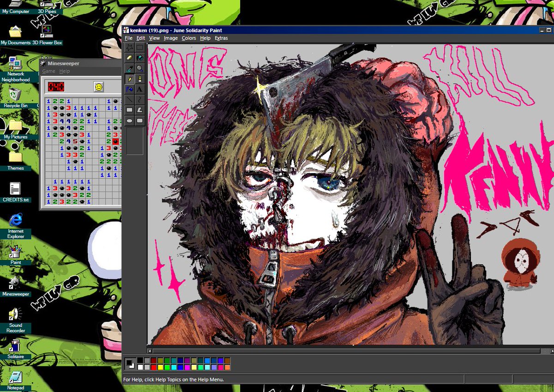Screen dimensions: 554x392
Task: Pick the magenta palette swatch
Action: coord(187,367)
